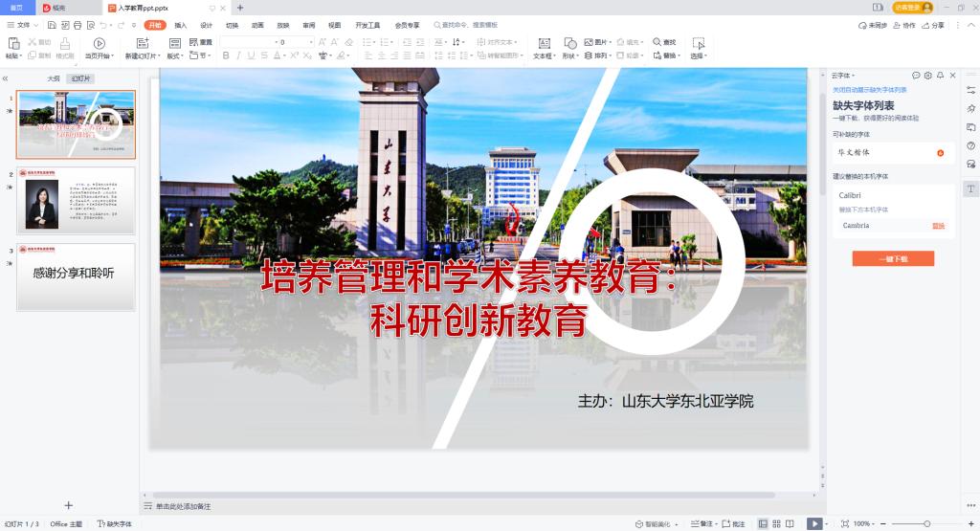Toggle Strikethrough formatting

(264, 55)
